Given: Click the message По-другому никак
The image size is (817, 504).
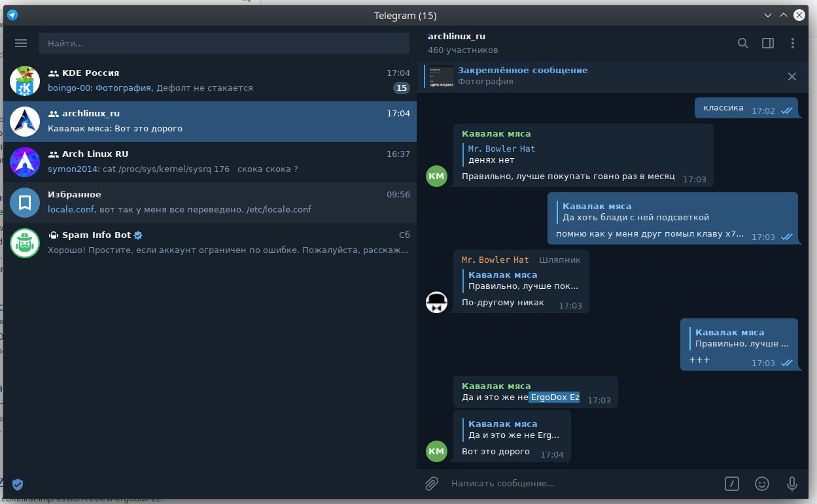Looking at the screenshot, I should click(x=503, y=303).
